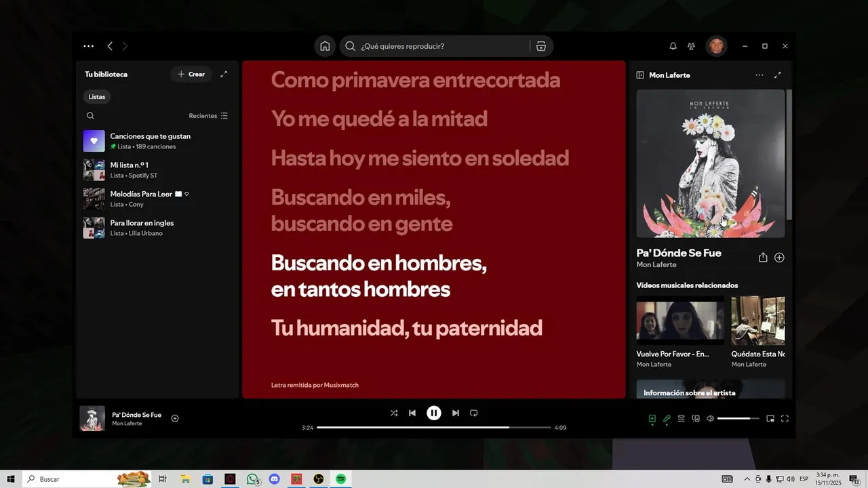This screenshot has height=488, width=868.
Task: Open the 'Pa' Dónde Se Fue' title in panel
Action: (679, 253)
